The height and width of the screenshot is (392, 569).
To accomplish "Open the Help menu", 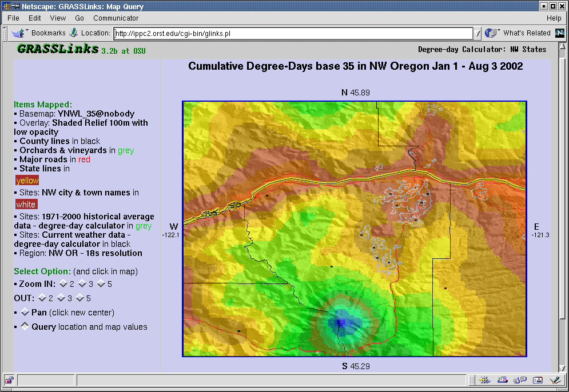I will 554,18.
